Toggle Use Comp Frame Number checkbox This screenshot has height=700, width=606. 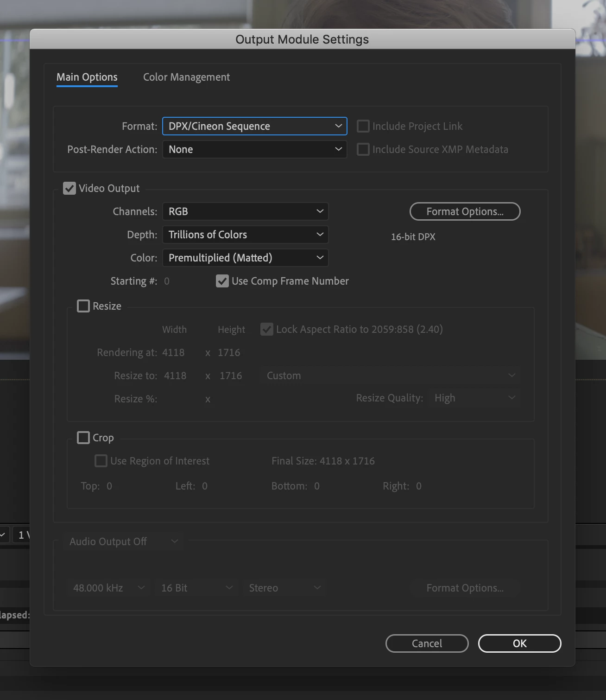point(222,281)
